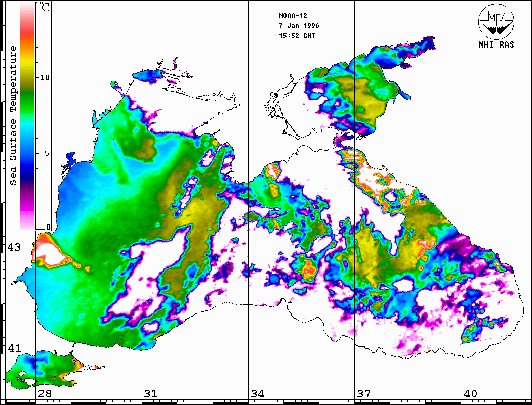532x405 pixels.
Task: Pick the green band of the color scale
Action: [27, 102]
